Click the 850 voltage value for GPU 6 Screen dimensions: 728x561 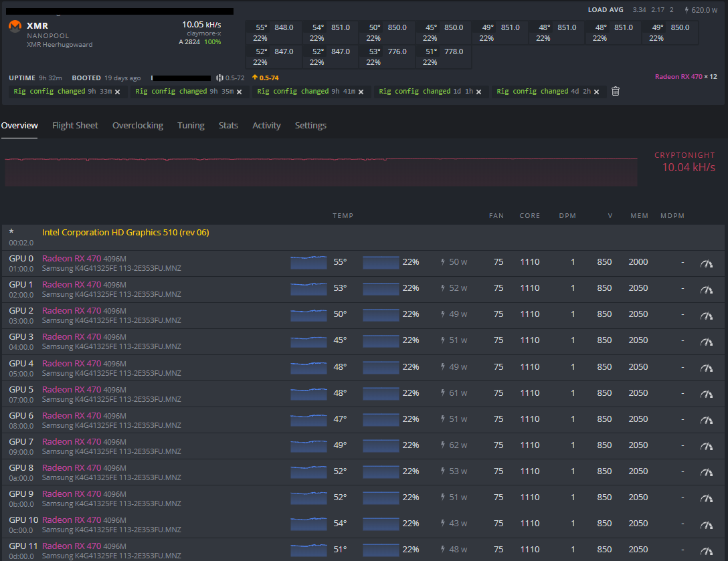click(604, 419)
